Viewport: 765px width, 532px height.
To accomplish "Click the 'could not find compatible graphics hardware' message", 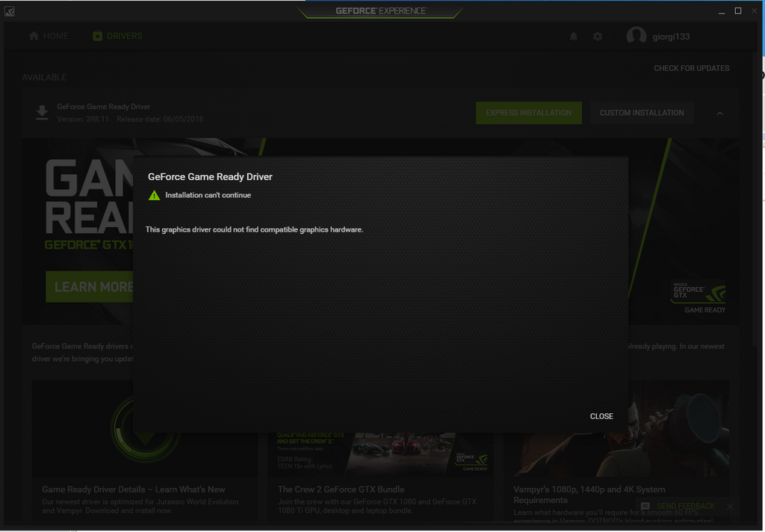I will tap(254, 229).
